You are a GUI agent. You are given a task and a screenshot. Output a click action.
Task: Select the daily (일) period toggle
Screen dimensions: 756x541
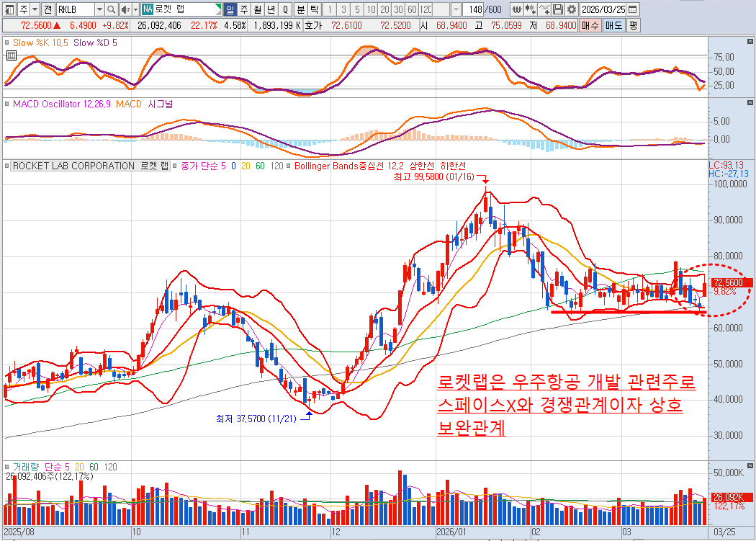point(230,9)
